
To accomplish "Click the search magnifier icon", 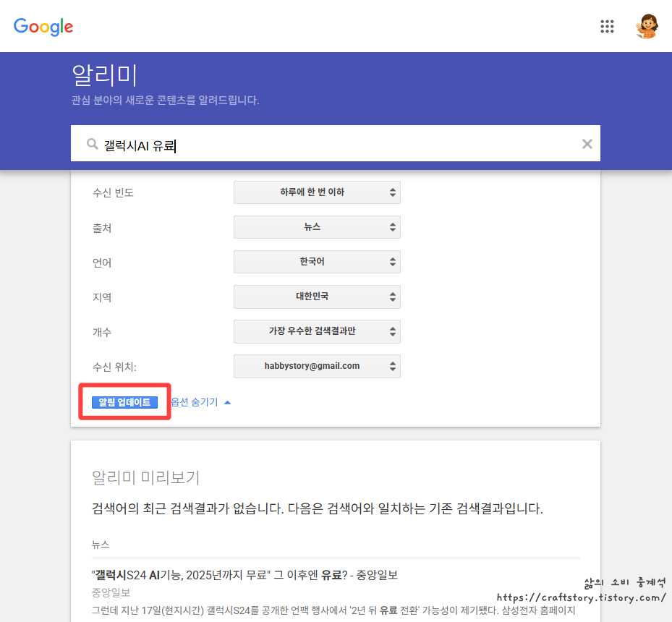I will 92,144.
